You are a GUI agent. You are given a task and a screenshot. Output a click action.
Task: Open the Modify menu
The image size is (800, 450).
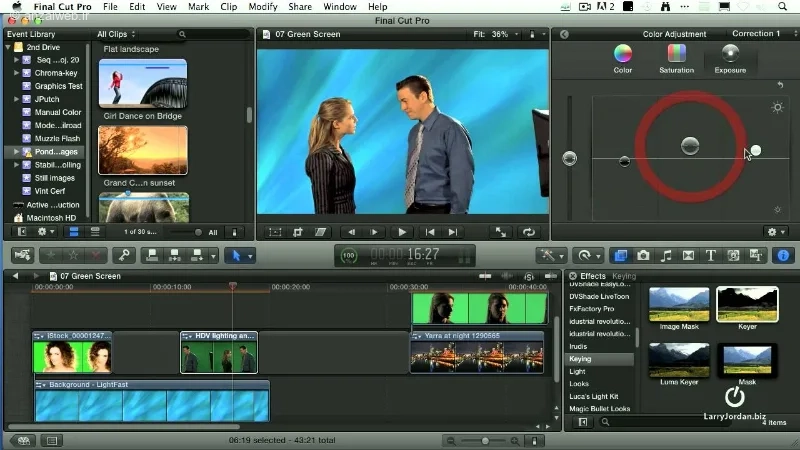click(x=263, y=7)
